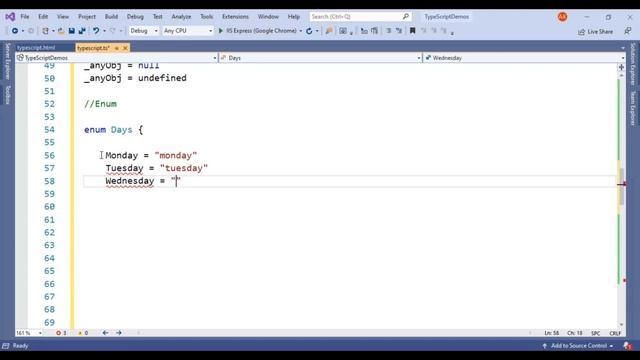Open the Build menu
This screenshot has width=640, height=360.
tap(111, 17)
